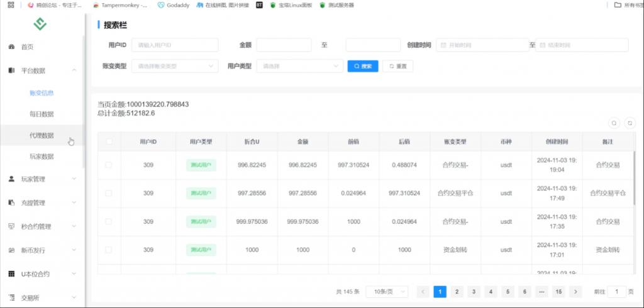Open the BT bookmark icon
644x308 pixels.
259,5
